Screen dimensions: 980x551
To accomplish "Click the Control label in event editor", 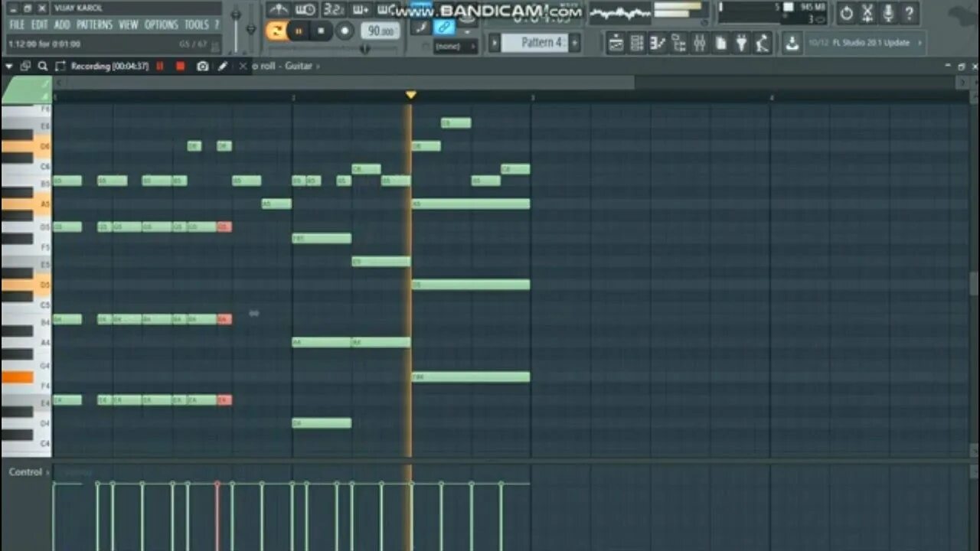I will click(x=25, y=472).
